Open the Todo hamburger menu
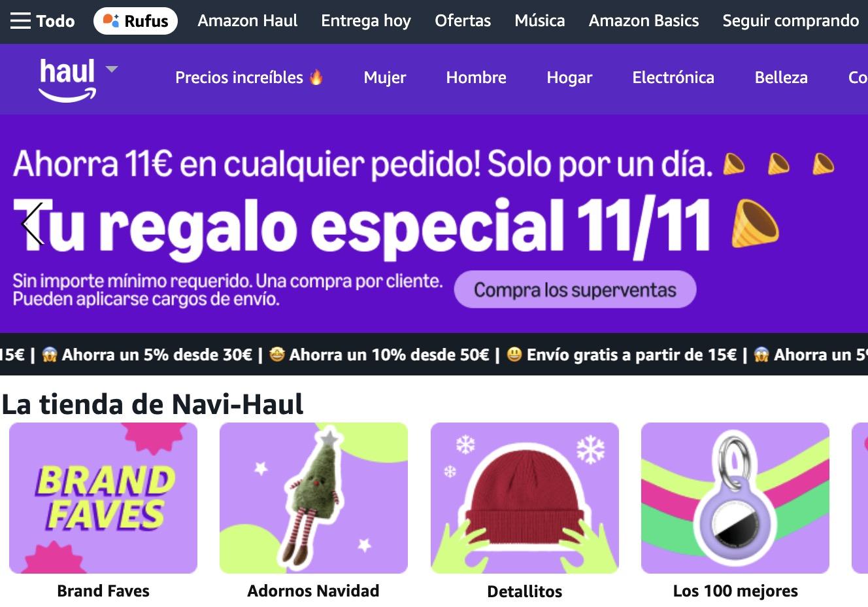 click(x=42, y=21)
